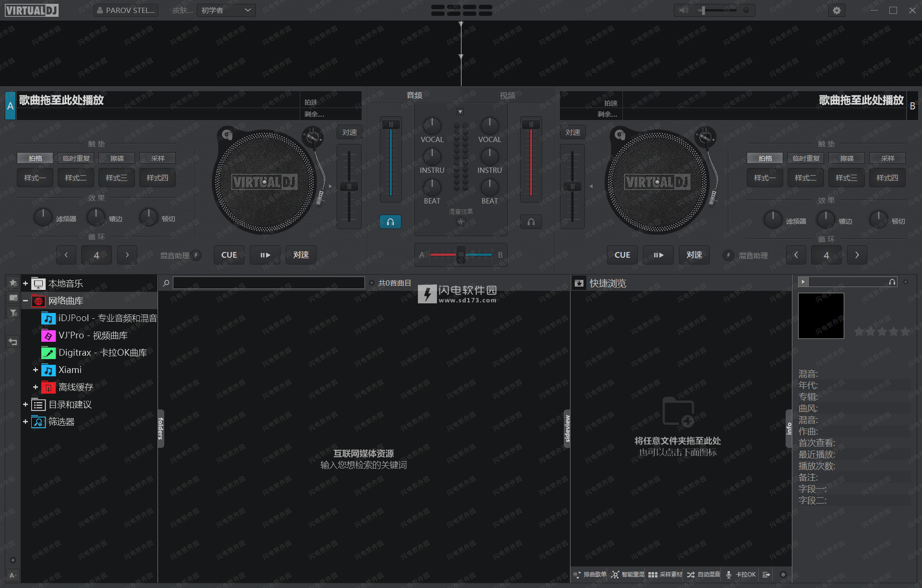The width and height of the screenshot is (922, 588).
Task: Click deck A vinyl mode icon on turntable
Action: pyautogui.click(x=227, y=135)
